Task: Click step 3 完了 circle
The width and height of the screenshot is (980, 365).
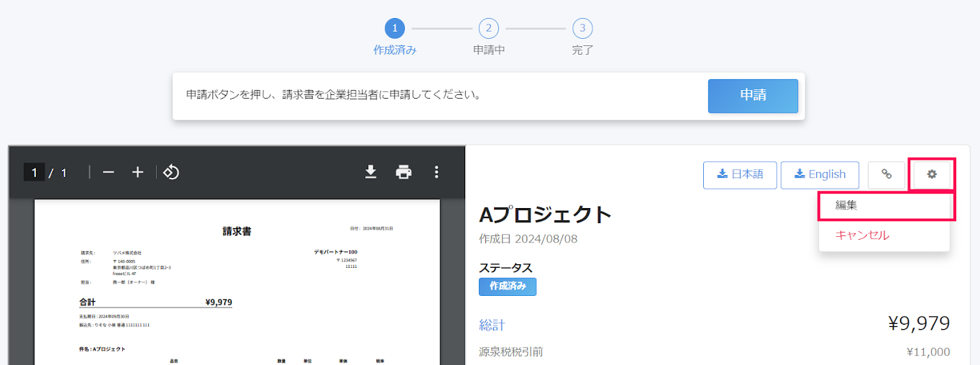Action: coord(582,29)
